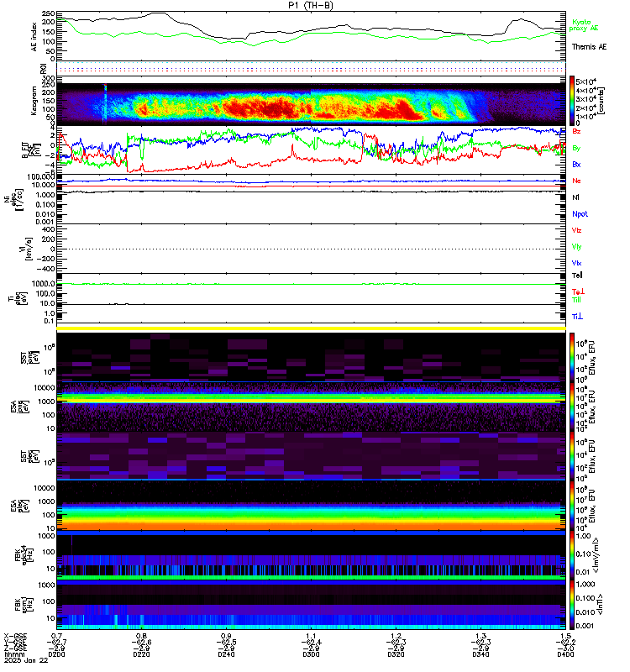Click the yellow status bar above SST ion panel
Image resolution: width=630 pixels, height=672 pixels.
click(311, 328)
